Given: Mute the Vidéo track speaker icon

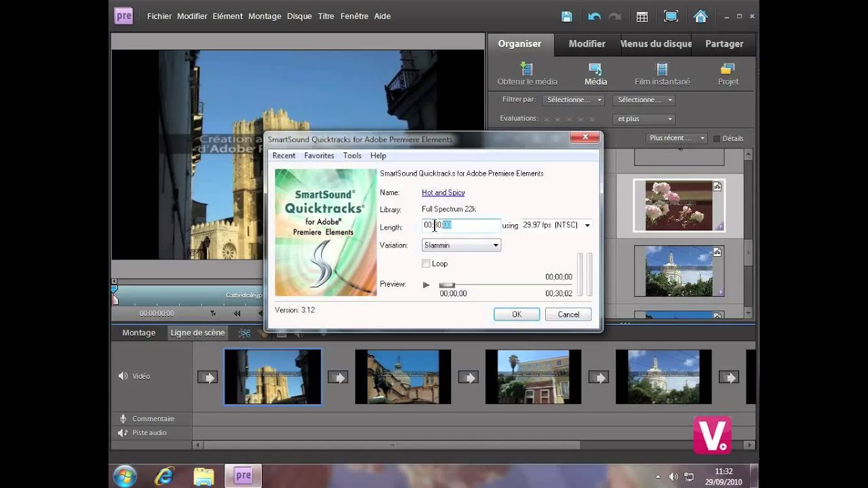Looking at the screenshot, I should point(123,376).
